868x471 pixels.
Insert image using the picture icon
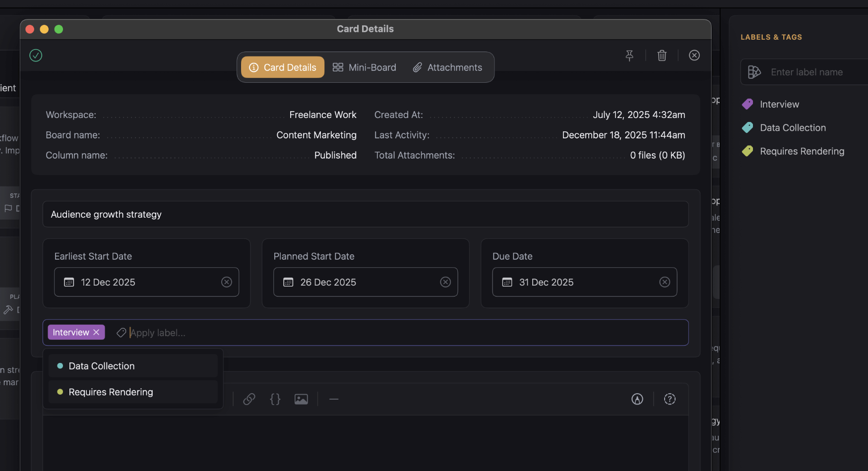(301, 399)
